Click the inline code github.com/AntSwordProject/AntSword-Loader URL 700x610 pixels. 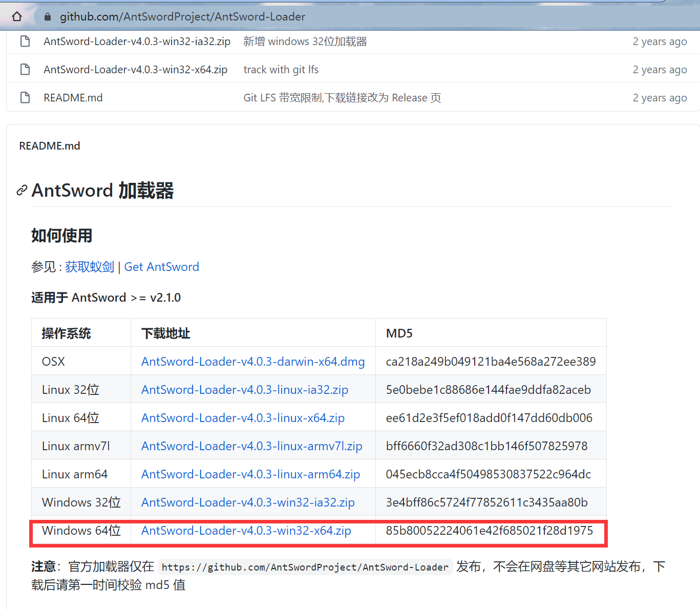[305, 567]
